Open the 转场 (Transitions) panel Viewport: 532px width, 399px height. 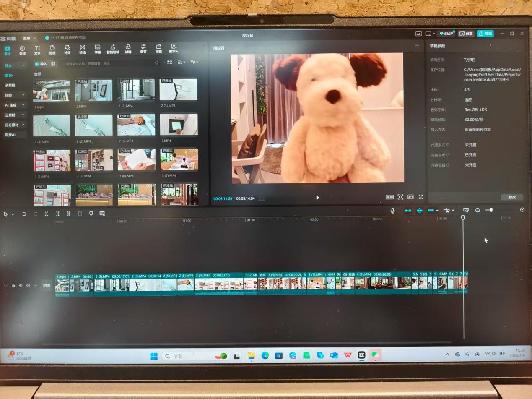pos(82,50)
